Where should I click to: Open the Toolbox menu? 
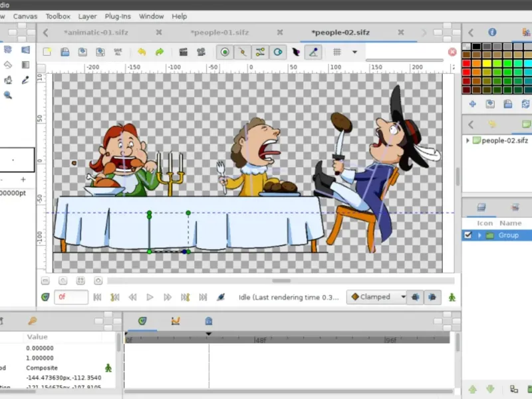[58, 16]
